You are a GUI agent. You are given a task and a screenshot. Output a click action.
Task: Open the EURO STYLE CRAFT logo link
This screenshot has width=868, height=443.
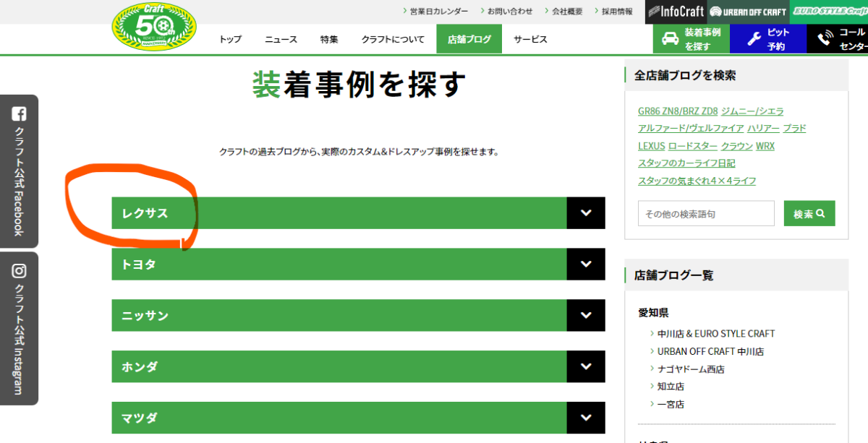click(x=829, y=12)
